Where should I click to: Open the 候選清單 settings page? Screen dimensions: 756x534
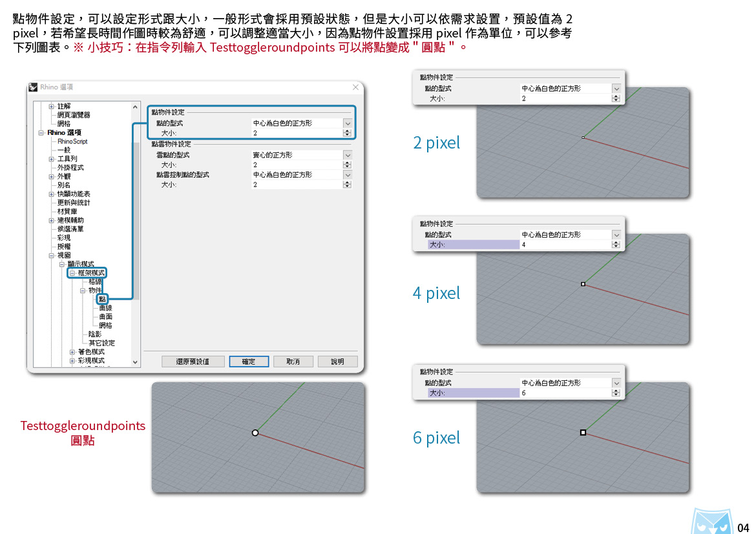pos(70,229)
